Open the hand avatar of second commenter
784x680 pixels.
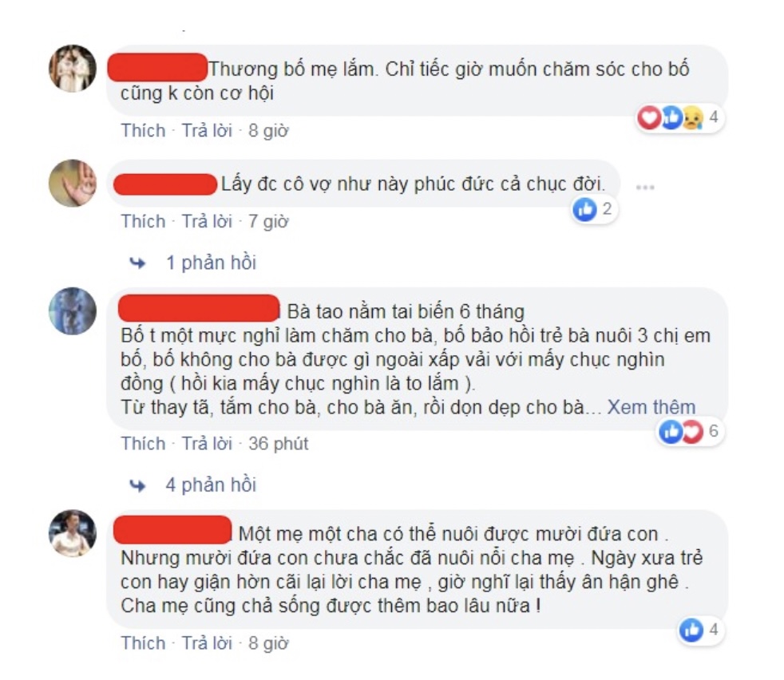tap(73, 183)
